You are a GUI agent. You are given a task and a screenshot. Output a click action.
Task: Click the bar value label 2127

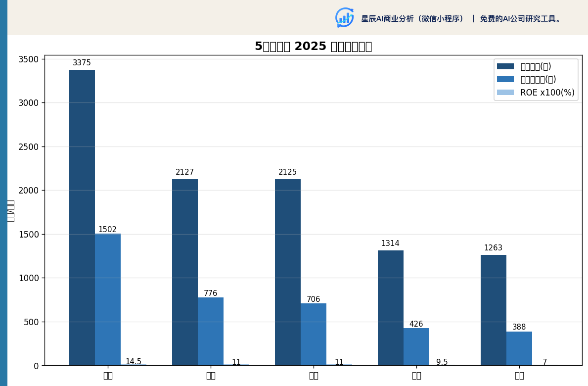click(x=184, y=172)
